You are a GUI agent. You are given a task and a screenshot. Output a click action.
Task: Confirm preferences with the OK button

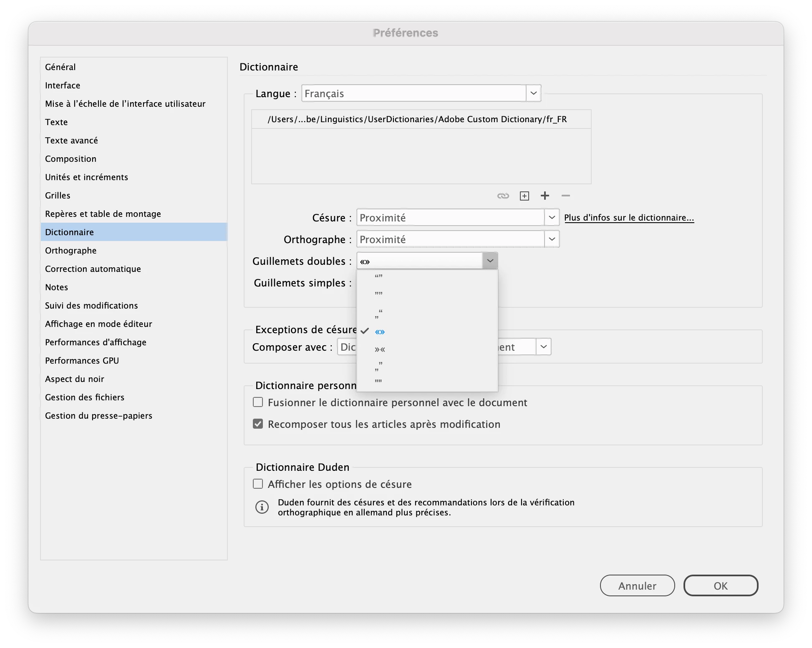point(720,586)
